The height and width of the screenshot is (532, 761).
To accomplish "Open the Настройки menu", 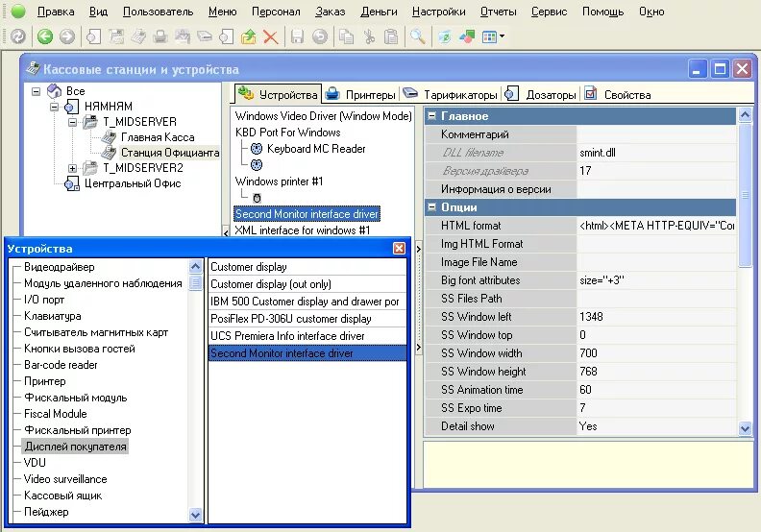I will tap(439, 12).
